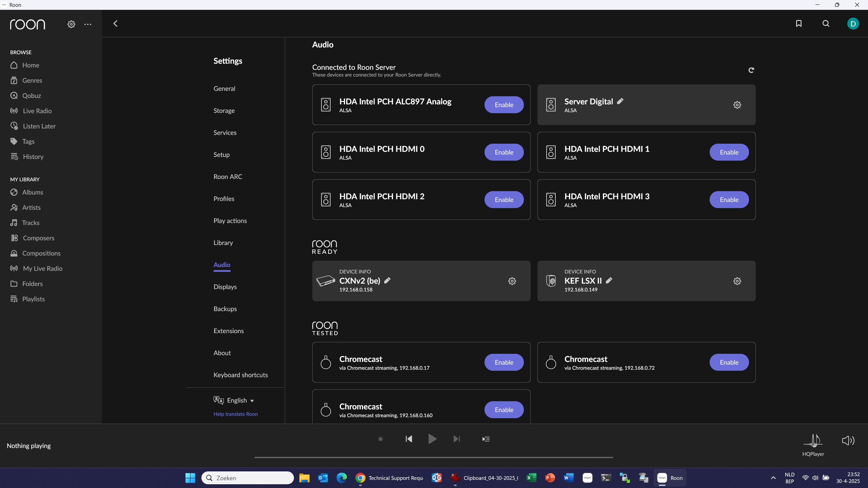Follow the Help translate Roon link
Viewport: 868px width, 488px height.
tap(235, 414)
